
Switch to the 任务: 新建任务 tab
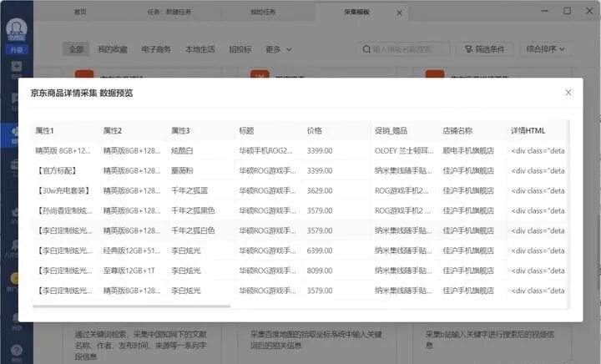click(x=169, y=12)
